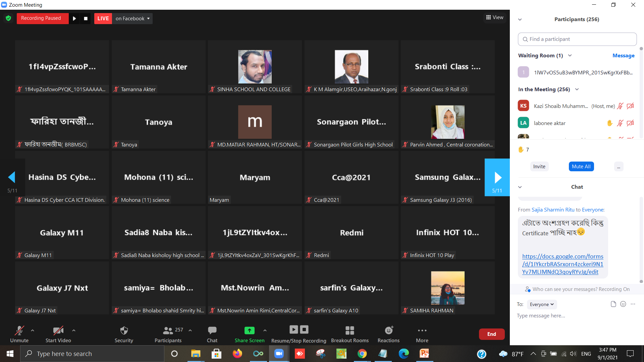
Task: Start Video from the toolbar
Action: point(58,334)
